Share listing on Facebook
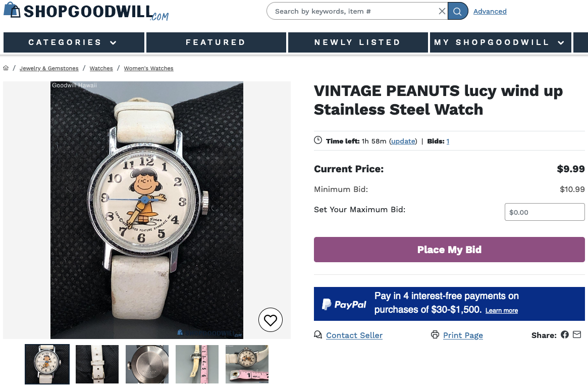This screenshot has width=588, height=387. (565, 335)
